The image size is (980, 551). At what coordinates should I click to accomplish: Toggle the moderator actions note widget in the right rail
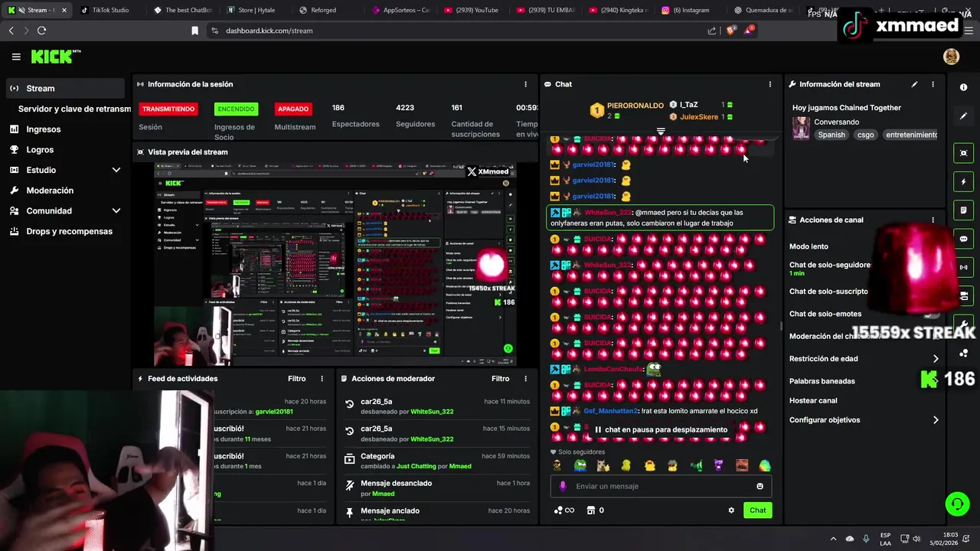click(x=964, y=210)
